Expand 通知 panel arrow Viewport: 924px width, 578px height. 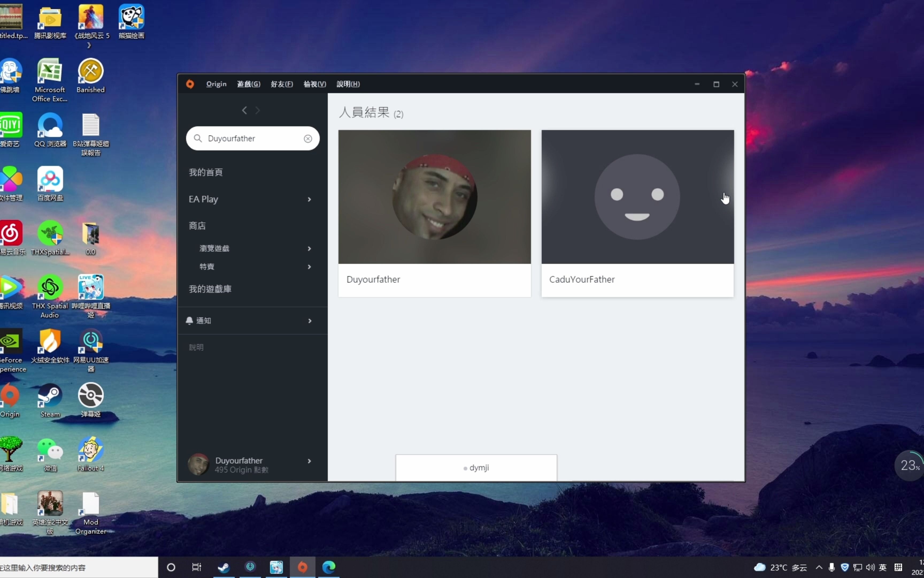[x=310, y=321]
